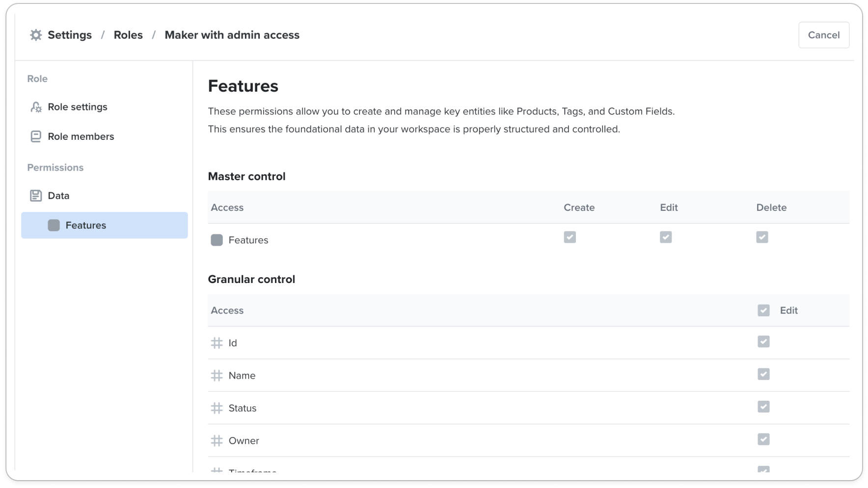The height and width of the screenshot is (488, 868).
Task: Select the Data tree item in sidebar
Action: (x=58, y=196)
